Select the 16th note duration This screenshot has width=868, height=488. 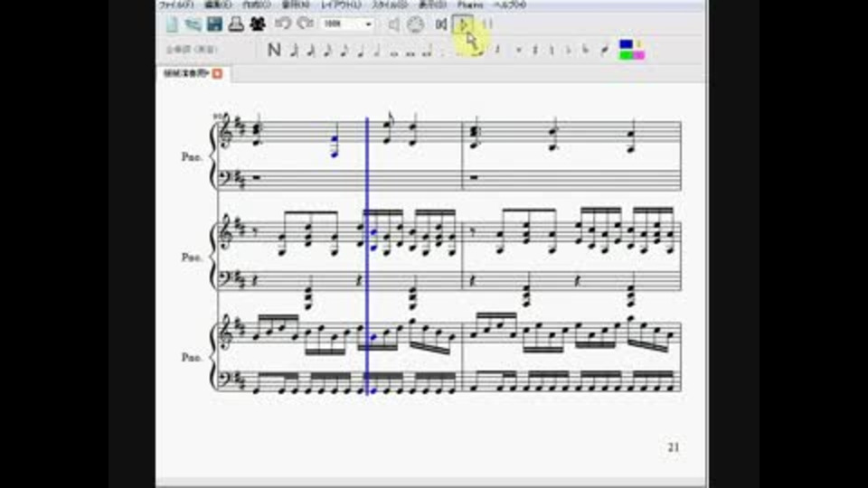327,51
